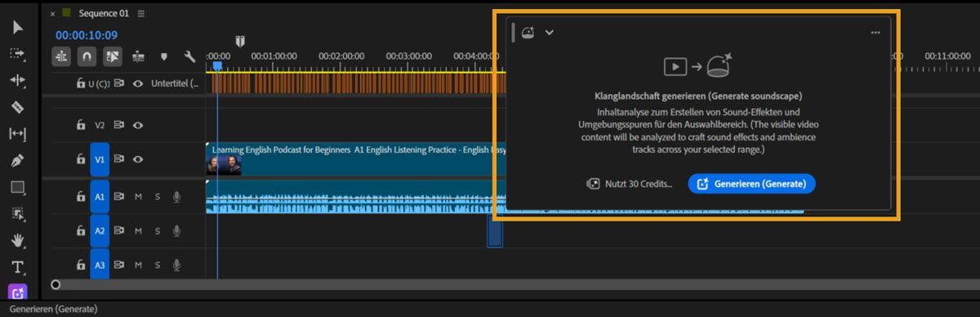The image size is (980, 317).
Task: Click the credits icon beside Nutzt 30 Credits
Action: 594,184
